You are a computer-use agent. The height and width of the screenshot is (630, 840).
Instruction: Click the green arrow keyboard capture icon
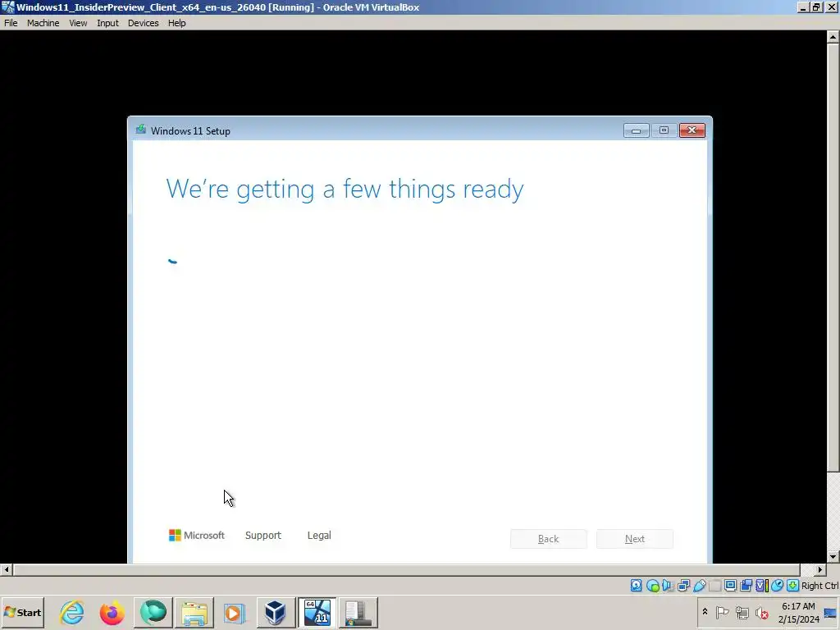click(793, 586)
